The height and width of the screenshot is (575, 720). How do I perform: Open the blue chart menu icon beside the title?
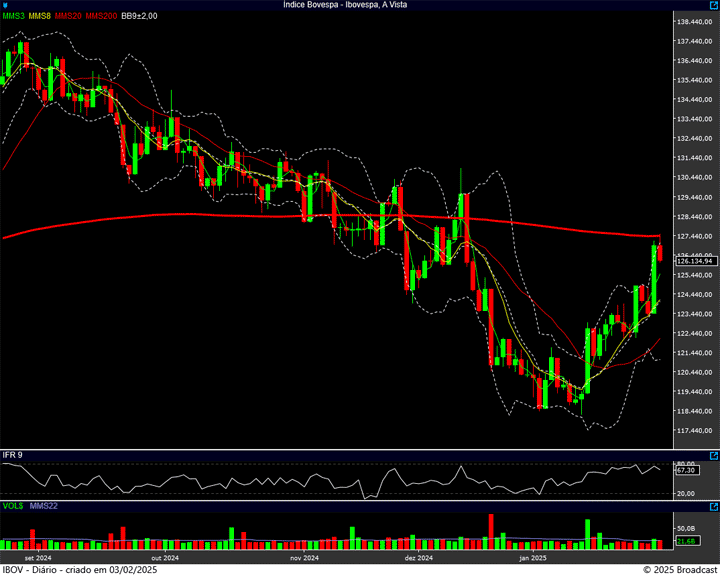click(x=5, y=5)
